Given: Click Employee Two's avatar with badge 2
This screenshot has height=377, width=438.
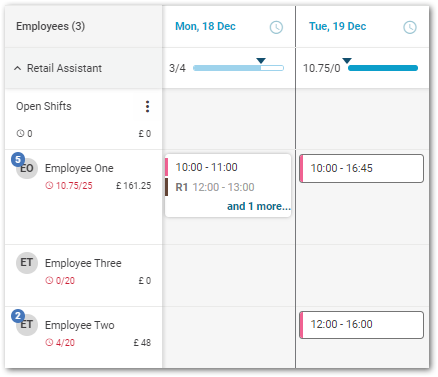Looking at the screenshot, I should click(26, 324).
